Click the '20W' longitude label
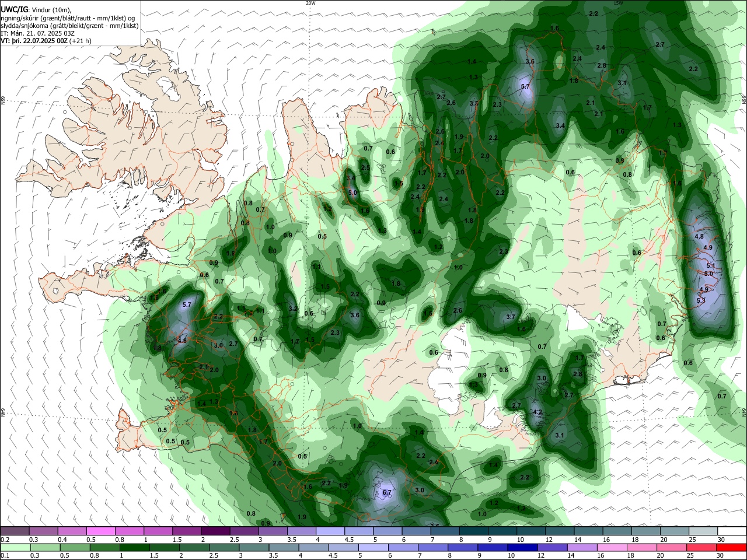747x560 pixels. click(310, 3)
